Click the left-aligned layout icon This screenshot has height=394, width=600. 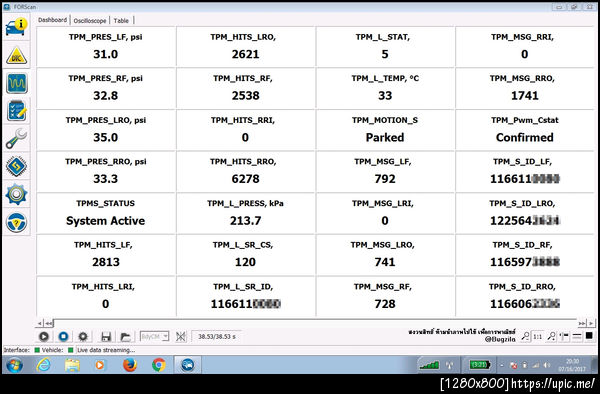click(564, 336)
